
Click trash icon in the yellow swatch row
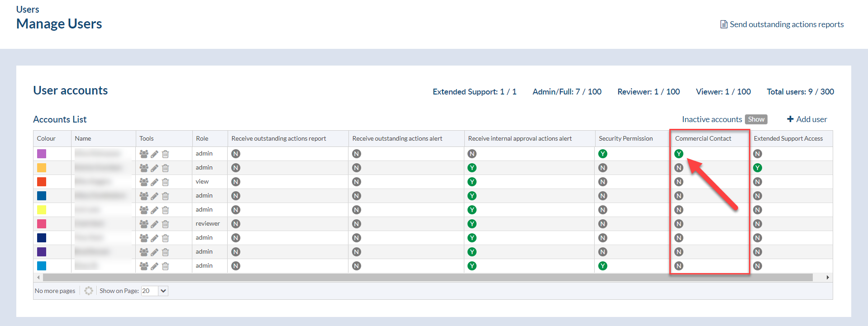tap(165, 210)
